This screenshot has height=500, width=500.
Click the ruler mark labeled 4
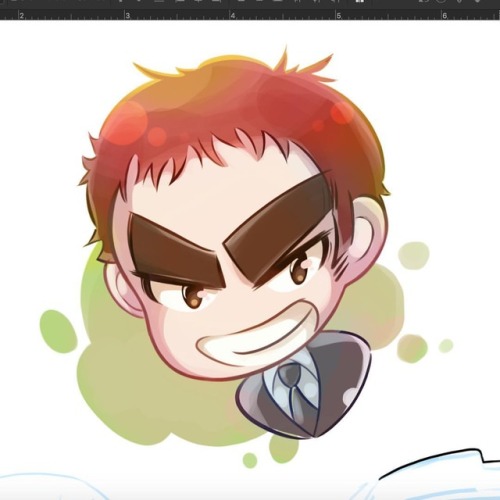pos(234,16)
